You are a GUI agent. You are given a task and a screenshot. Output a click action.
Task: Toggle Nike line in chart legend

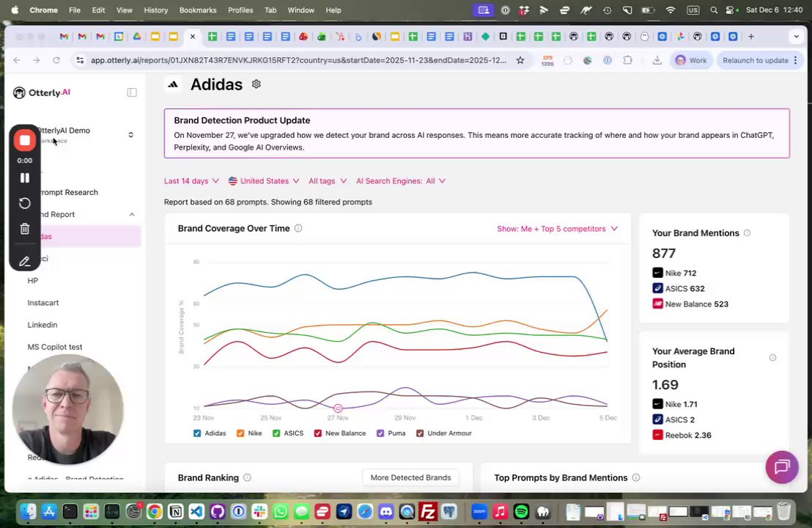[249, 433]
